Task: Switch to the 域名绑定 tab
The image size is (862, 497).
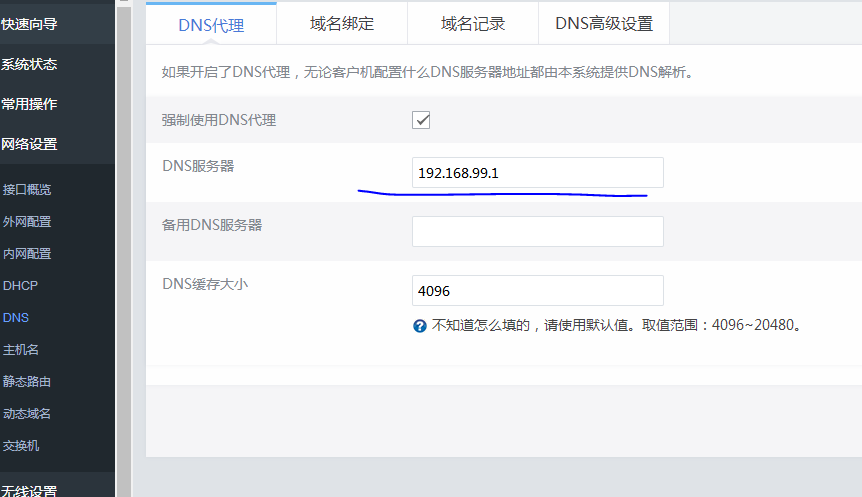Action: [342, 24]
